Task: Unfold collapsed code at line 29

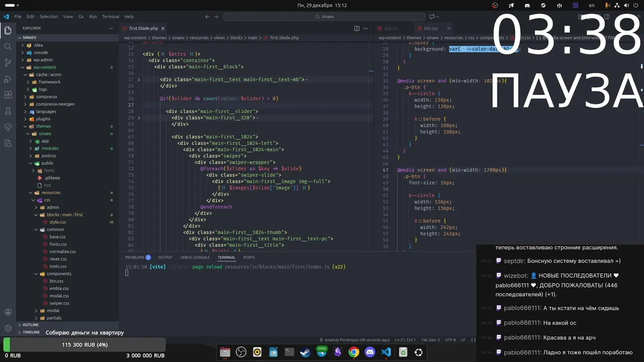Action: pos(139,118)
